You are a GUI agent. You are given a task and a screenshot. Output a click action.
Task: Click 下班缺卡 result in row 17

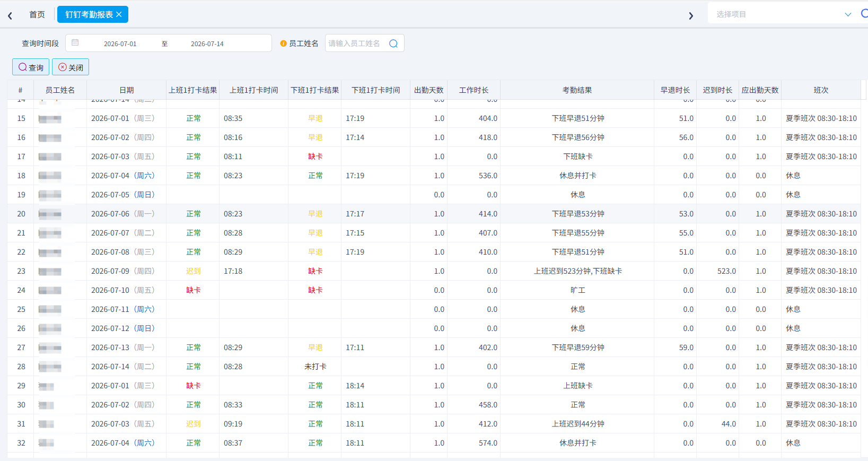click(x=578, y=156)
